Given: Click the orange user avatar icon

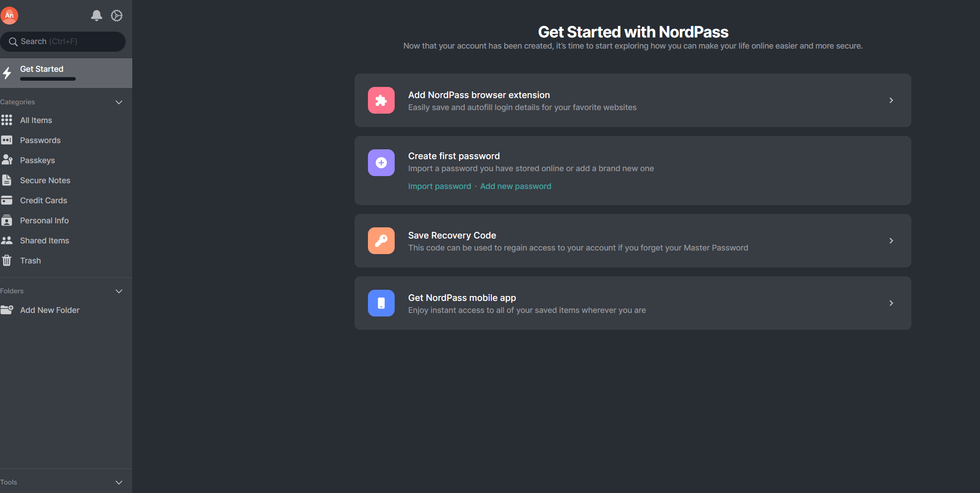Looking at the screenshot, I should click(x=9, y=16).
